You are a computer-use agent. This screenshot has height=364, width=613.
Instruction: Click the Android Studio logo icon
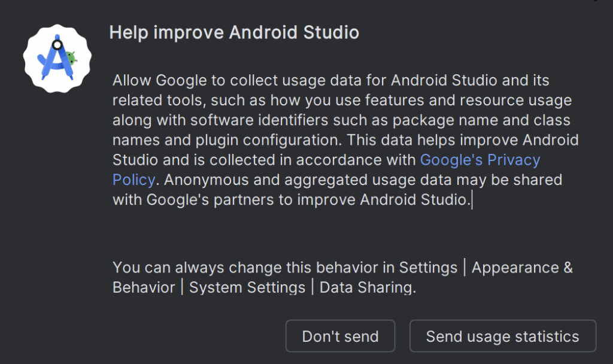pos(57,59)
